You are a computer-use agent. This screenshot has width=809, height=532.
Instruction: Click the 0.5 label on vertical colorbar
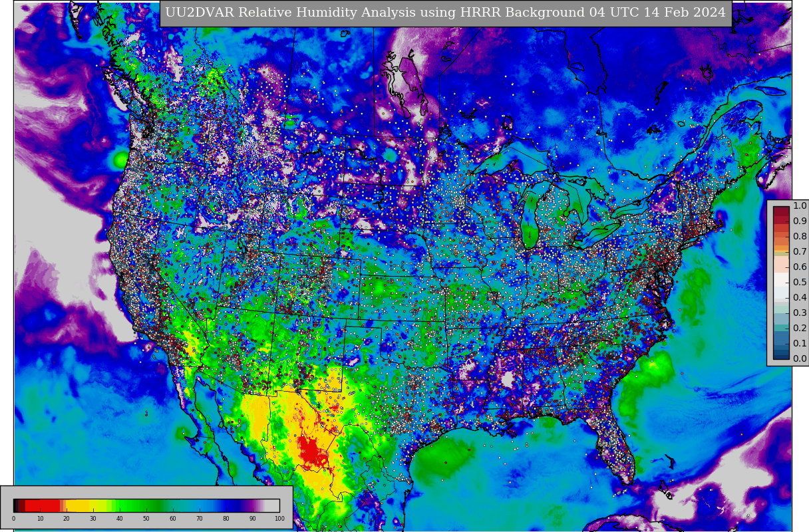tap(800, 282)
